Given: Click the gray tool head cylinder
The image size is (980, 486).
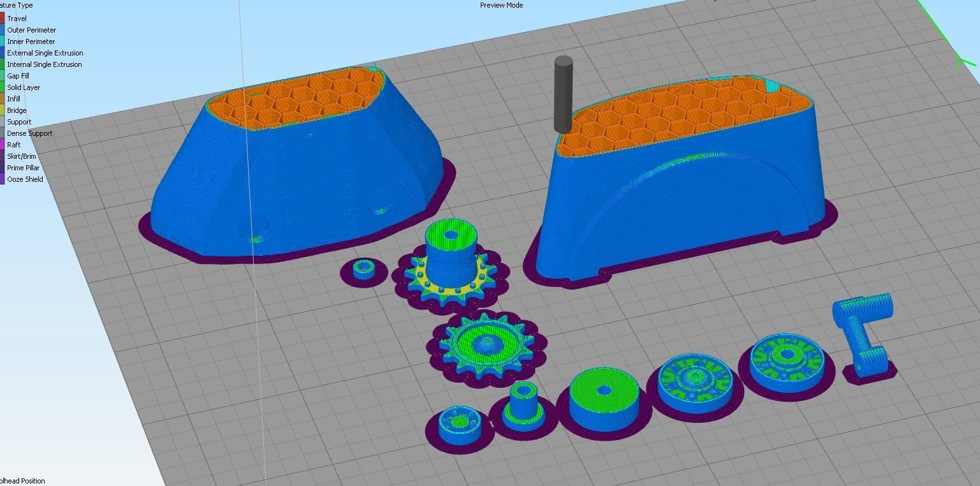Looking at the screenshot, I should click(x=563, y=94).
